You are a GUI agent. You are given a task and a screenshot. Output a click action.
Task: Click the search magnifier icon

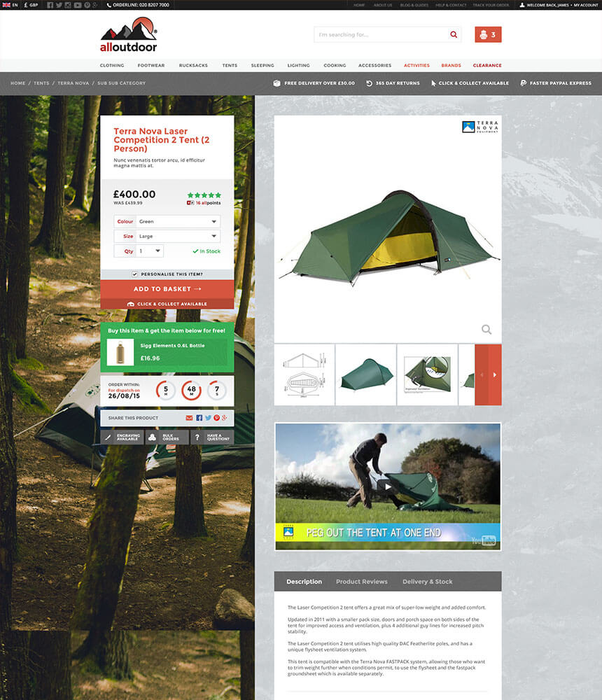(x=454, y=34)
